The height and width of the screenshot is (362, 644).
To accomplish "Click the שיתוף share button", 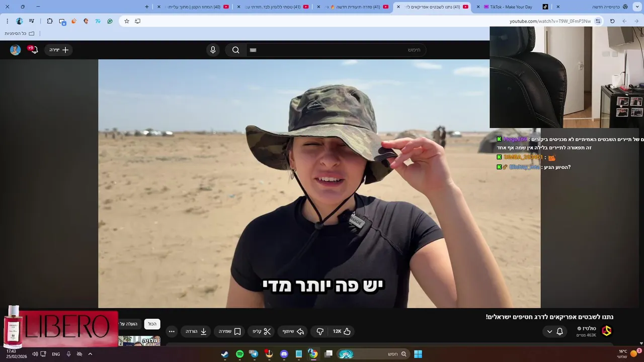I will (x=293, y=331).
